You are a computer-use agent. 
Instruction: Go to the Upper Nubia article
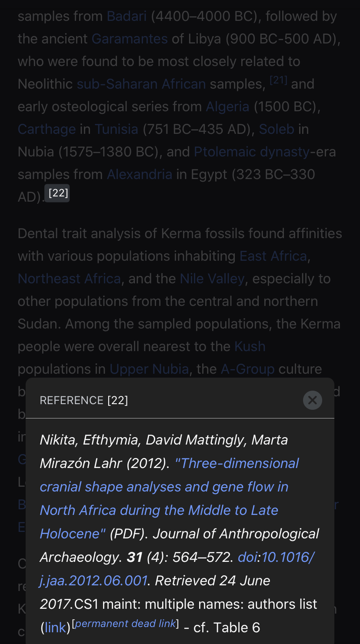(149, 369)
